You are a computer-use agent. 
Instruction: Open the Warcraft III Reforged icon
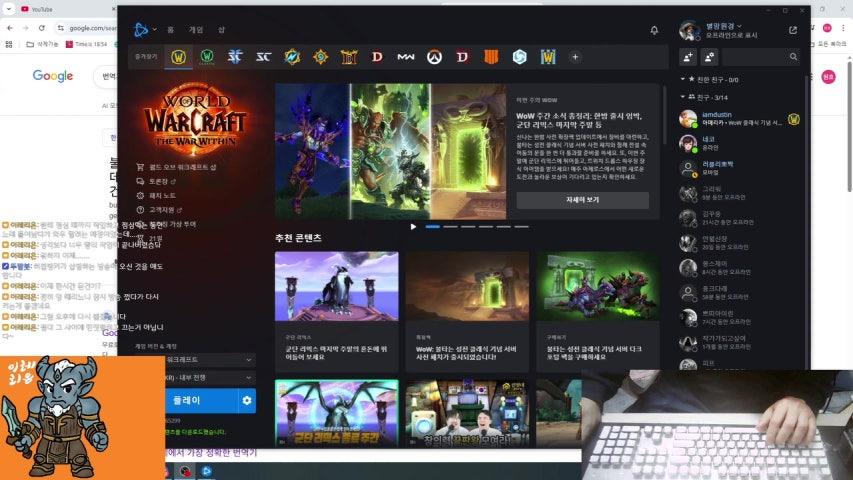coord(547,57)
